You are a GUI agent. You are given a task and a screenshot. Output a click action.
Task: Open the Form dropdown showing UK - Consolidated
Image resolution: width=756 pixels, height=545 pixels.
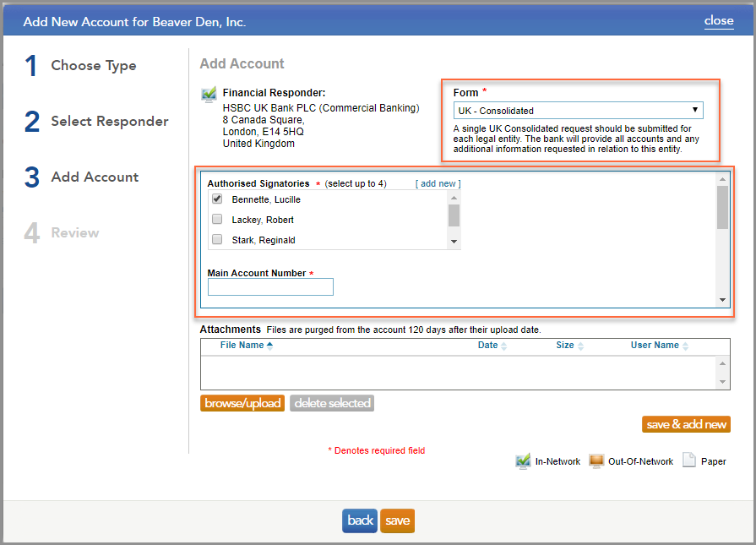click(578, 110)
